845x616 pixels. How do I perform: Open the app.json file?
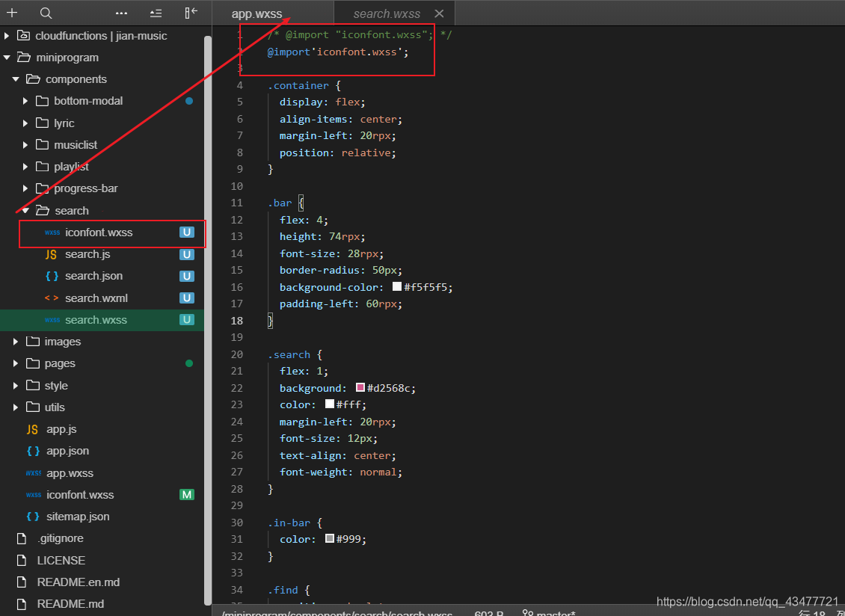(x=68, y=451)
